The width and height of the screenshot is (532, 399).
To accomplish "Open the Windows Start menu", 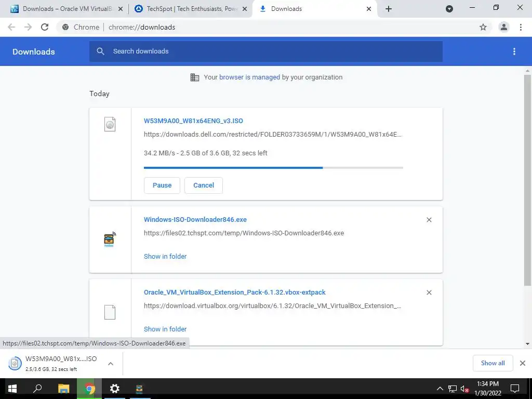I will [12, 389].
